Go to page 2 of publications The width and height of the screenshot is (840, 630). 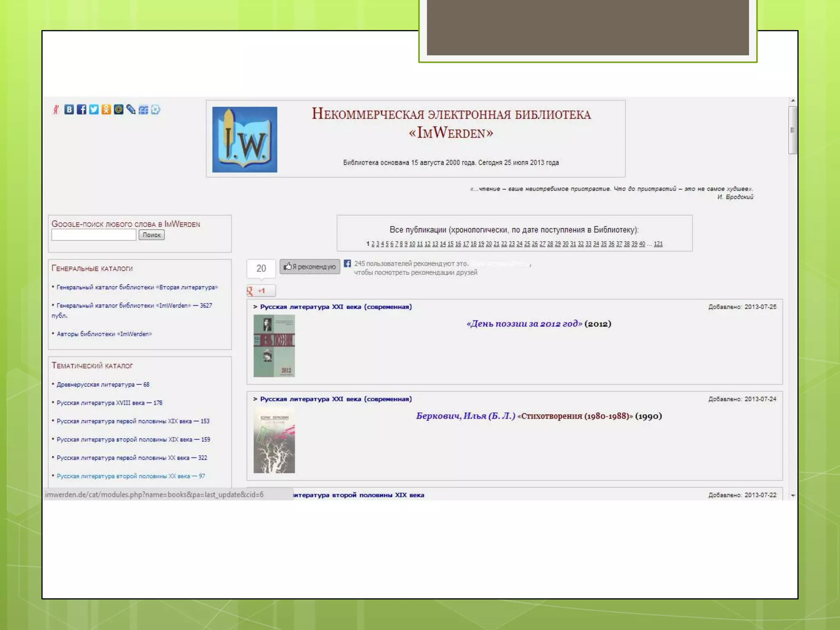tap(373, 244)
